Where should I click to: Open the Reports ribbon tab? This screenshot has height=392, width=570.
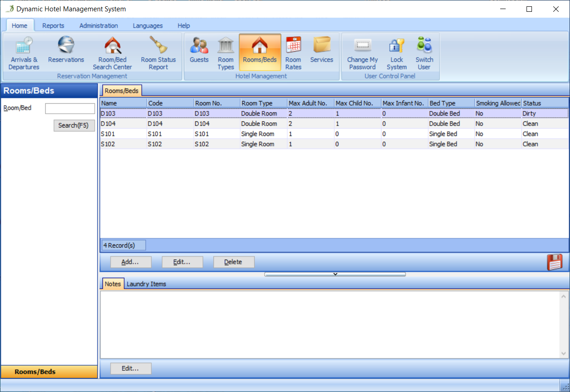coord(53,26)
